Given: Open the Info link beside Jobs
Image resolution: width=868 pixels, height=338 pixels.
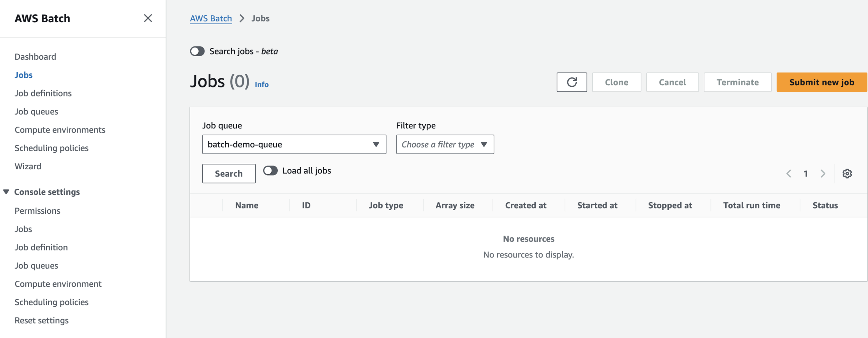Looking at the screenshot, I should [x=261, y=85].
